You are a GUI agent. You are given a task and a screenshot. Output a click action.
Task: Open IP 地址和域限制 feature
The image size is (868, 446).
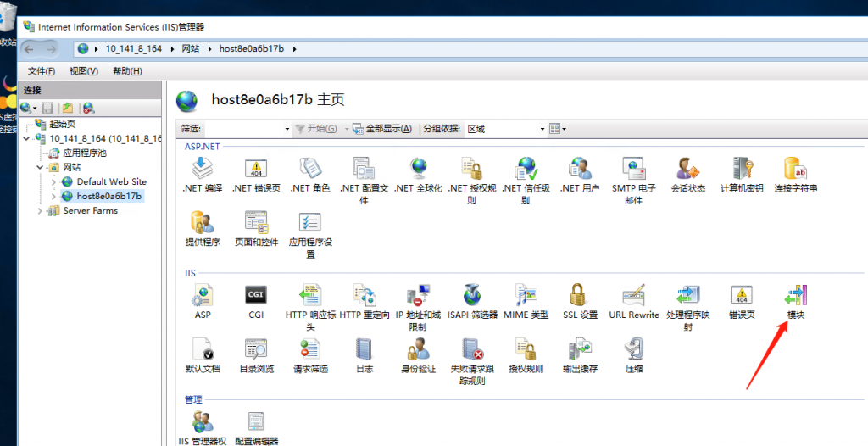click(418, 308)
